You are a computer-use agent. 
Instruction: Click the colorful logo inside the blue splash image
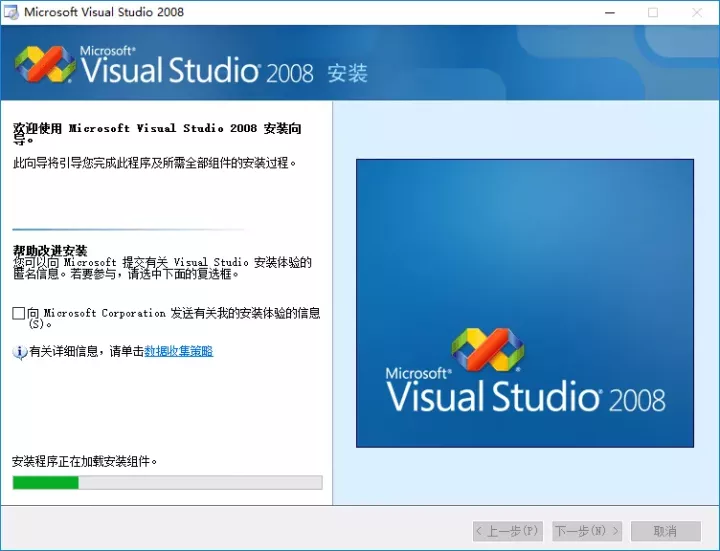pyautogui.click(x=487, y=352)
